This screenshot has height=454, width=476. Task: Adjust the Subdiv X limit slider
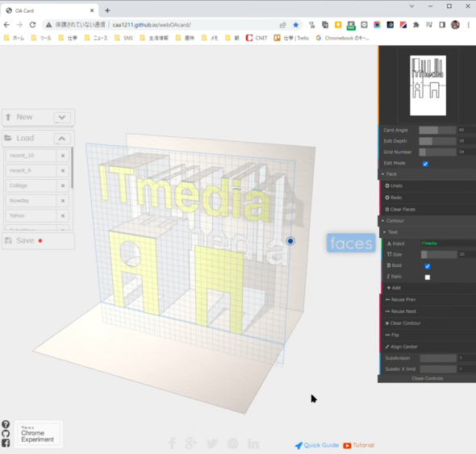tap(438, 369)
